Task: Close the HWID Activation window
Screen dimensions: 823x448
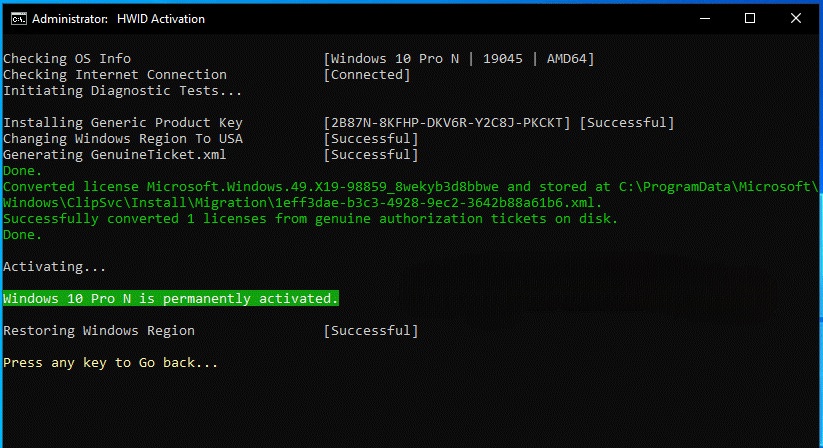Action: pyautogui.click(x=796, y=18)
